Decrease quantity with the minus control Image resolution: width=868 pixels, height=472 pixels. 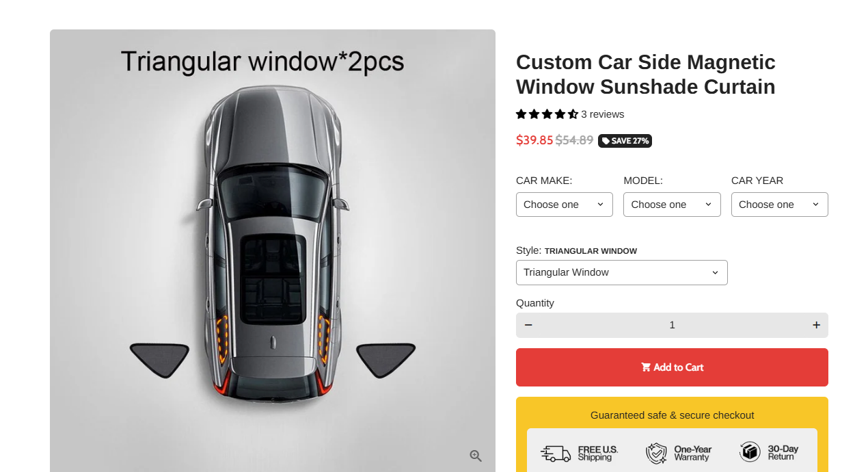click(528, 325)
